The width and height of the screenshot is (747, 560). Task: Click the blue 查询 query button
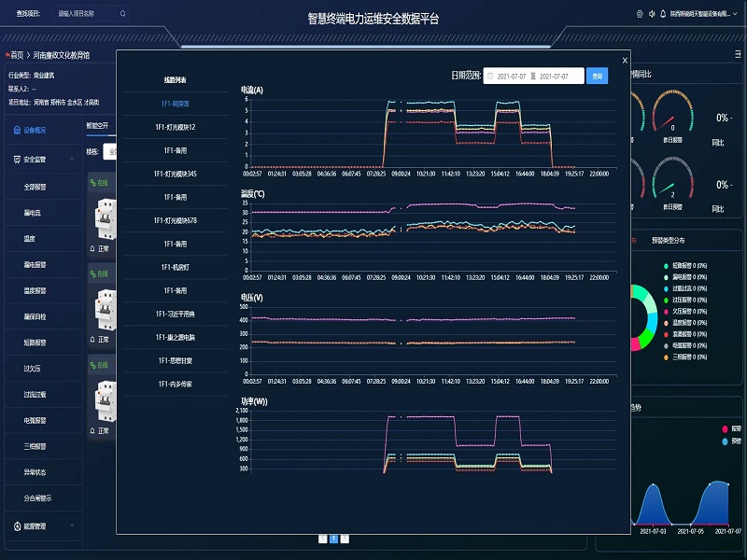(597, 76)
